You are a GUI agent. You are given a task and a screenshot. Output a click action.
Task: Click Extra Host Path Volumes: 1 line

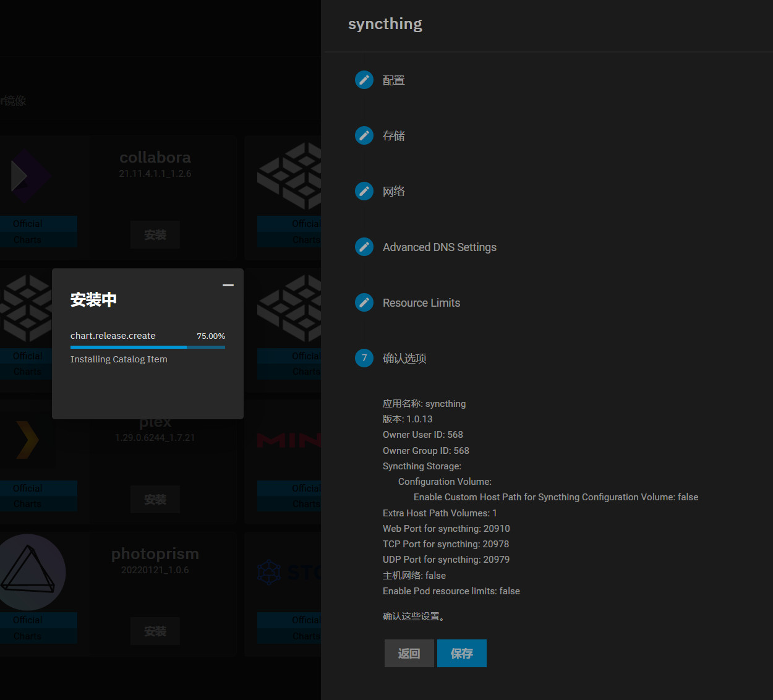pos(440,513)
